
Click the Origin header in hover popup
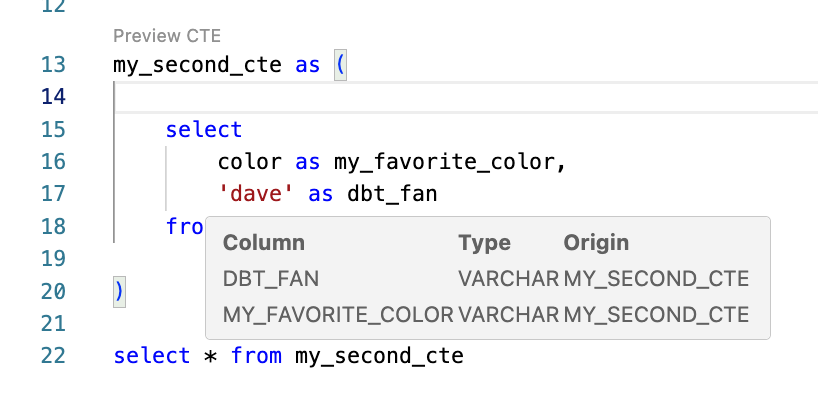tap(596, 243)
